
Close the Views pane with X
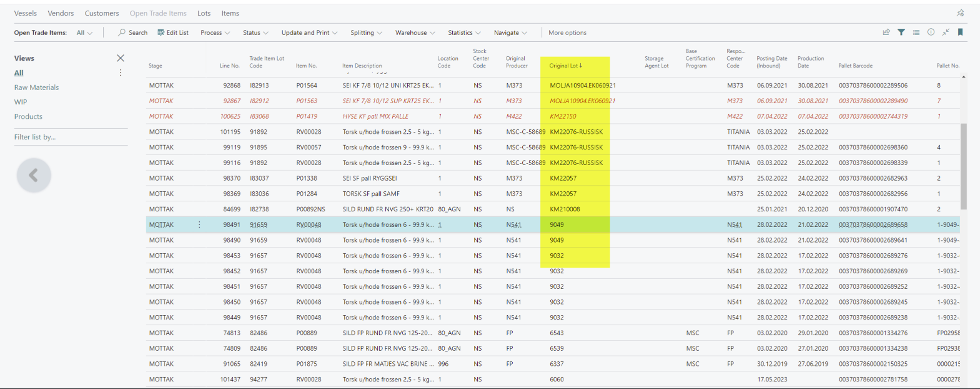(x=121, y=58)
